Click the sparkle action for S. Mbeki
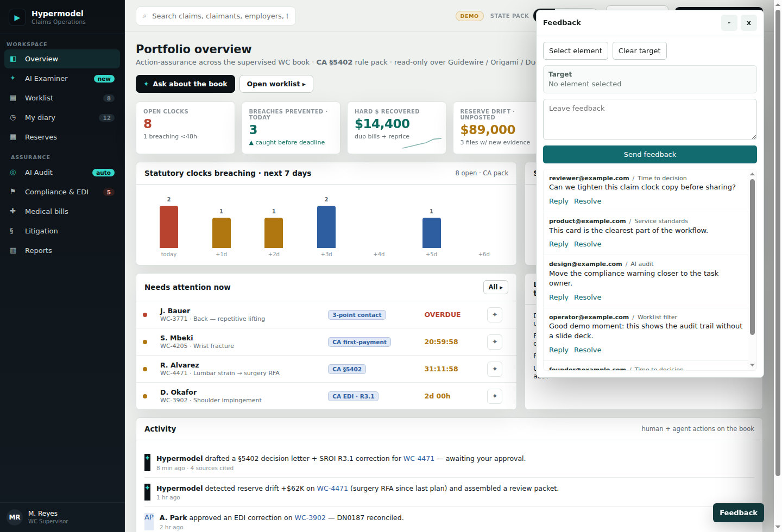Screen dimensions: 782x532 [495, 342]
